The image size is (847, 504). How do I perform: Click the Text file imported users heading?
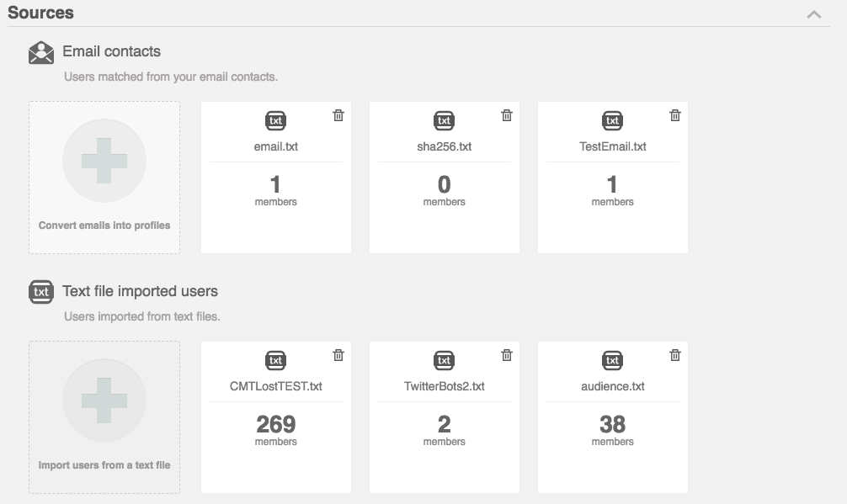140,291
